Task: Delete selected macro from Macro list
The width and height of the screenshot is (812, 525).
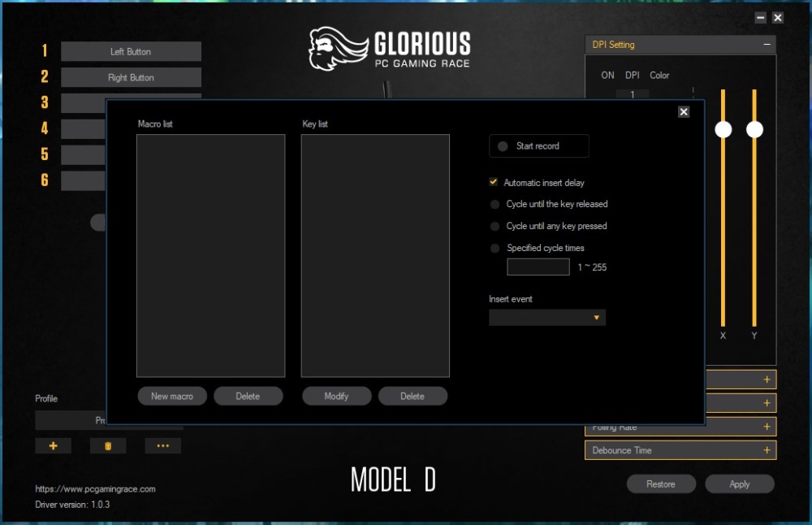Action: pyautogui.click(x=248, y=396)
